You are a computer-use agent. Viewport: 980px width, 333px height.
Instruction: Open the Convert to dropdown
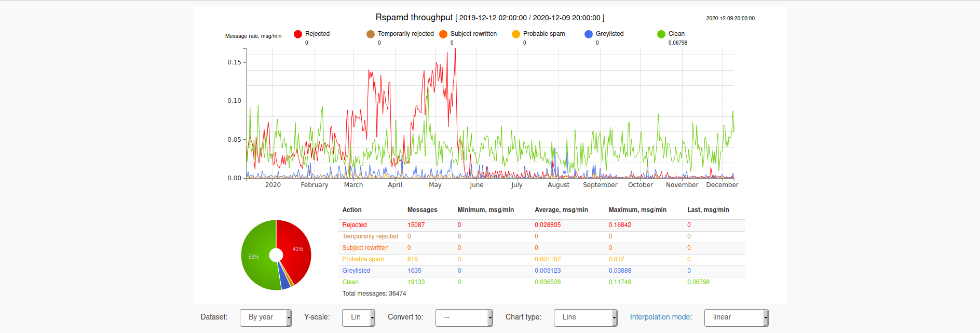(464, 317)
